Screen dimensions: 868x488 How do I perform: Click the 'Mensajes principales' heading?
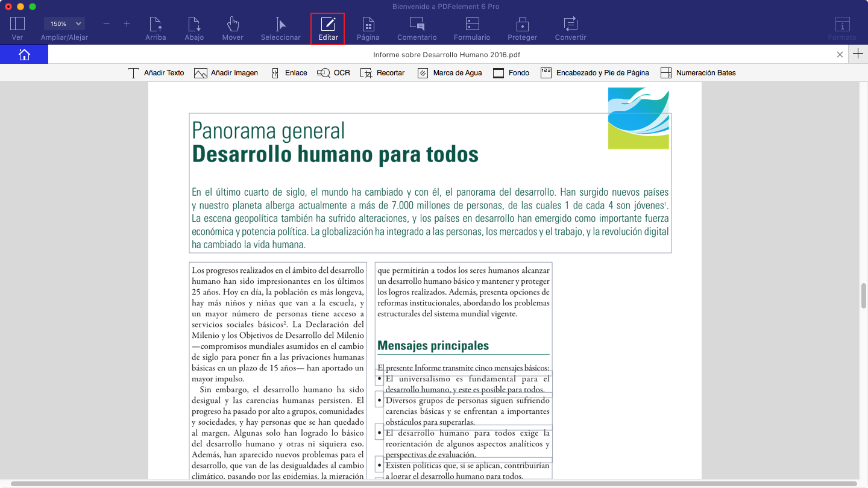[x=433, y=346]
